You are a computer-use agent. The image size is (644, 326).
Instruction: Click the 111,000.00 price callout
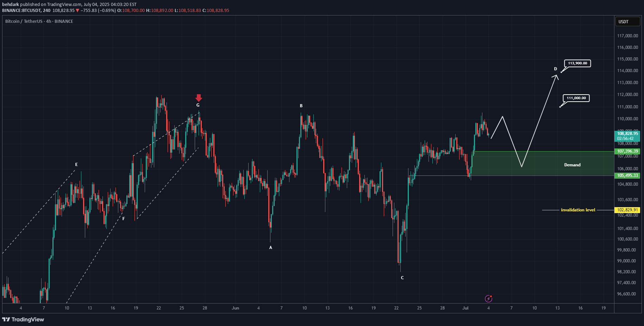576,98
